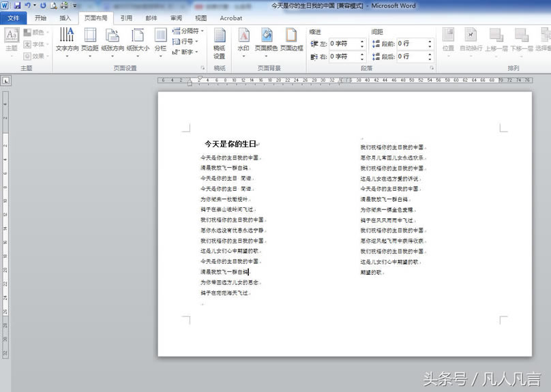Open the 审阅 review tab
551x392 pixels.
coord(176,18)
